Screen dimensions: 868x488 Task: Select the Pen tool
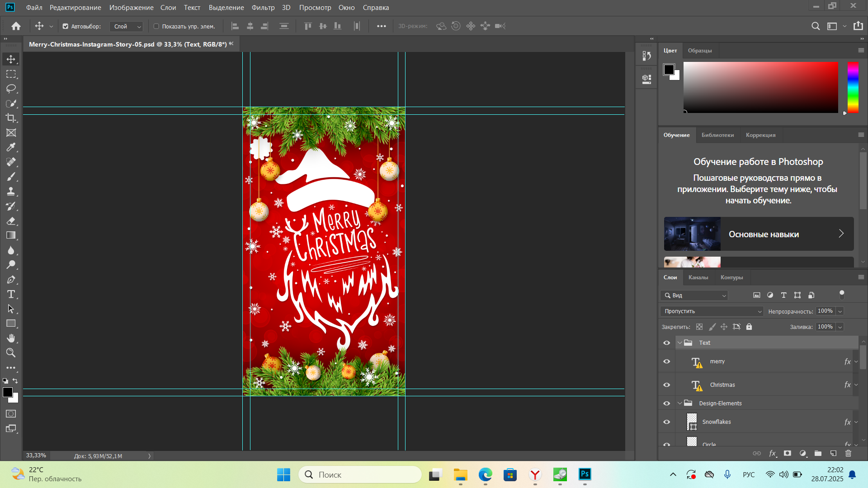pyautogui.click(x=11, y=280)
